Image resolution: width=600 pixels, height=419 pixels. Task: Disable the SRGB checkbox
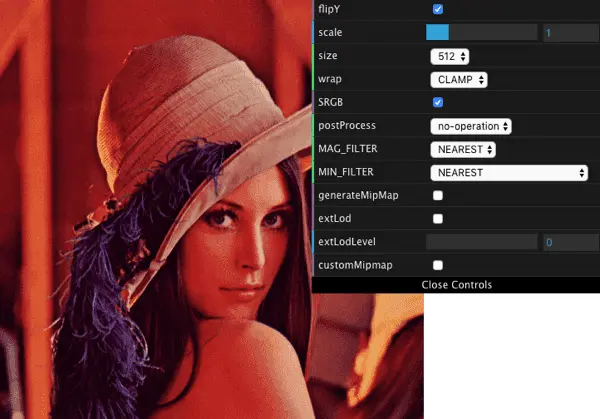[438, 102]
